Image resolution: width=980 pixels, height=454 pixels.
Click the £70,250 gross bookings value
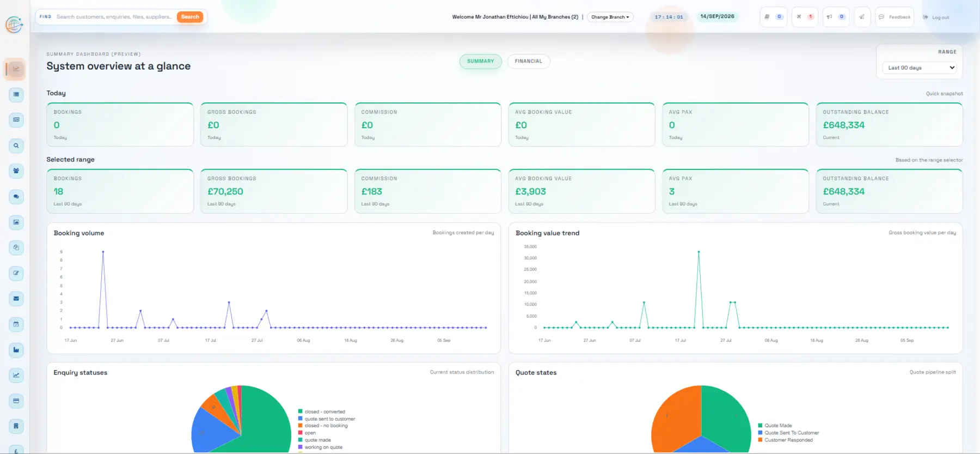pyautogui.click(x=225, y=191)
